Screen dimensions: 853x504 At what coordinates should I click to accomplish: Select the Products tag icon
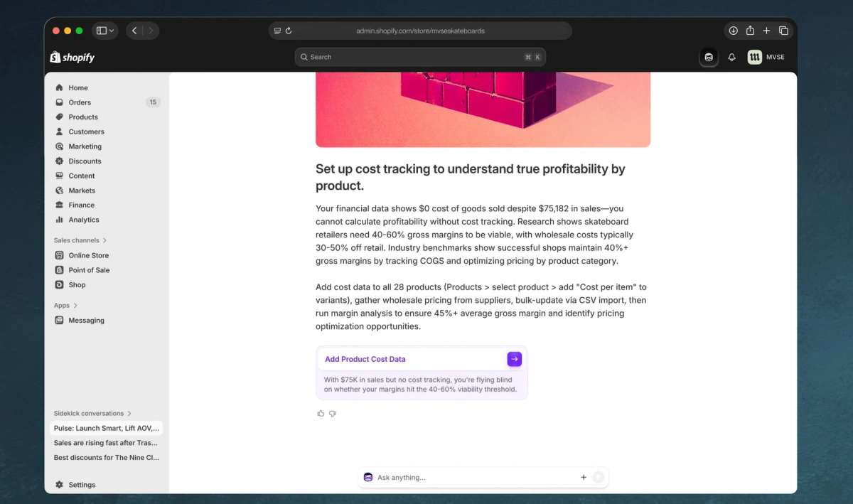(x=60, y=117)
